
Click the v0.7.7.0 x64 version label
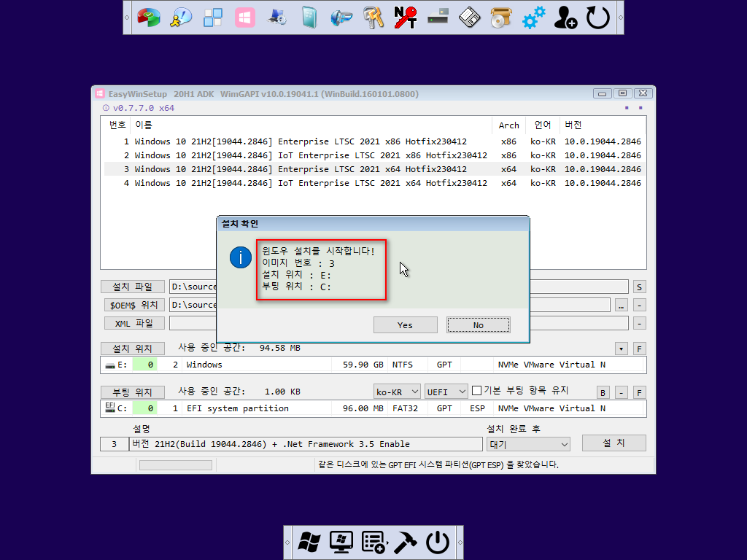coord(144,108)
